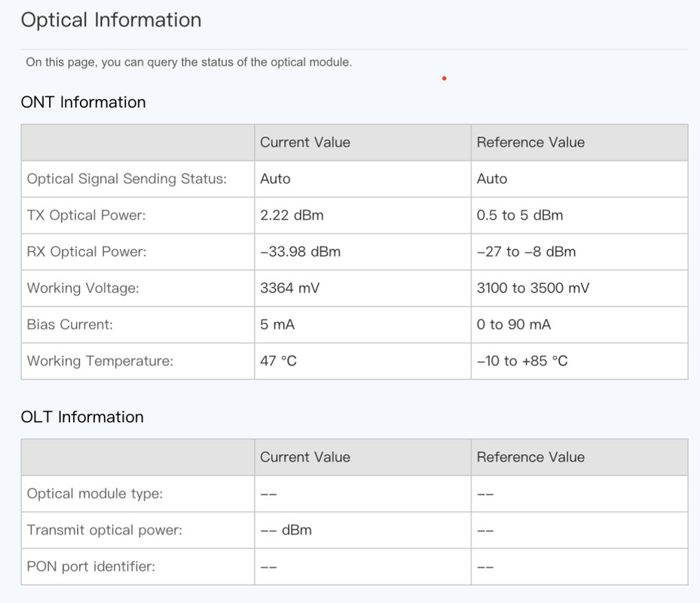Select the TX Optical Power row label
The width and height of the screenshot is (700, 603).
(86, 216)
